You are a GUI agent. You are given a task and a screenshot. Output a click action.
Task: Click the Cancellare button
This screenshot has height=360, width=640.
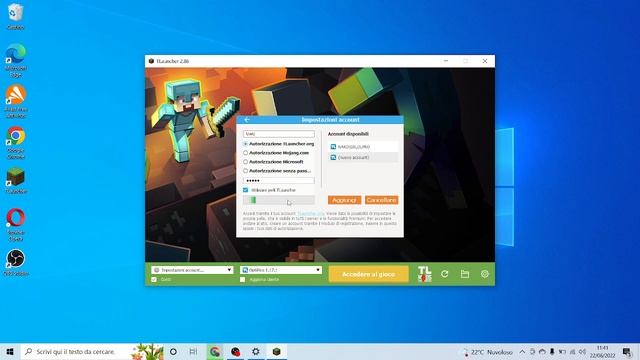381,200
